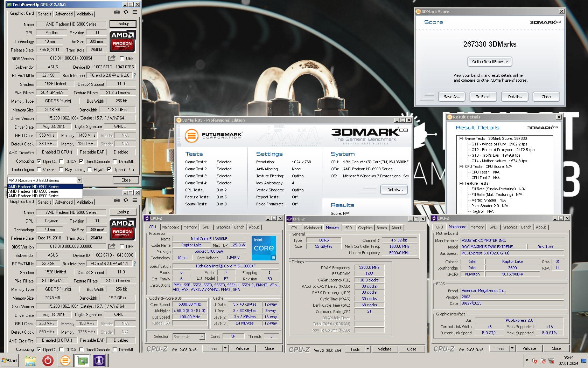Viewport: 588px width, 368px height.
Task: Click Intel Core i5 logo in CPU-Z
Action: click(264, 248)
